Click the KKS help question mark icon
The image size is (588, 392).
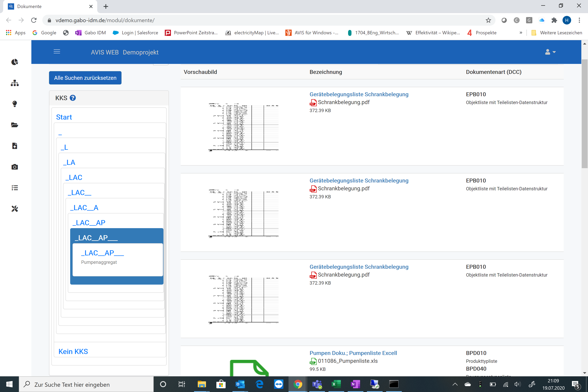(73, 98)
